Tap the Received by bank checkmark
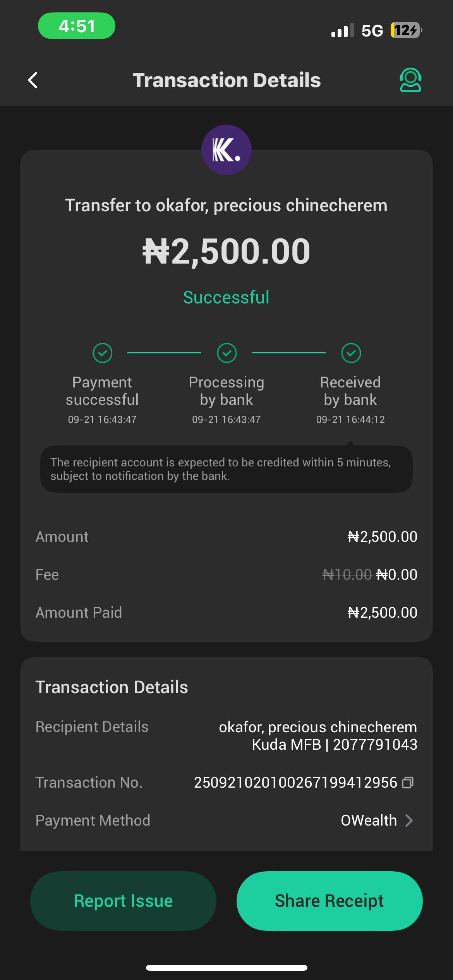Image resolution: width=453 pixels, height=980 pixels. pyautogui.click(x=351, y=353)
